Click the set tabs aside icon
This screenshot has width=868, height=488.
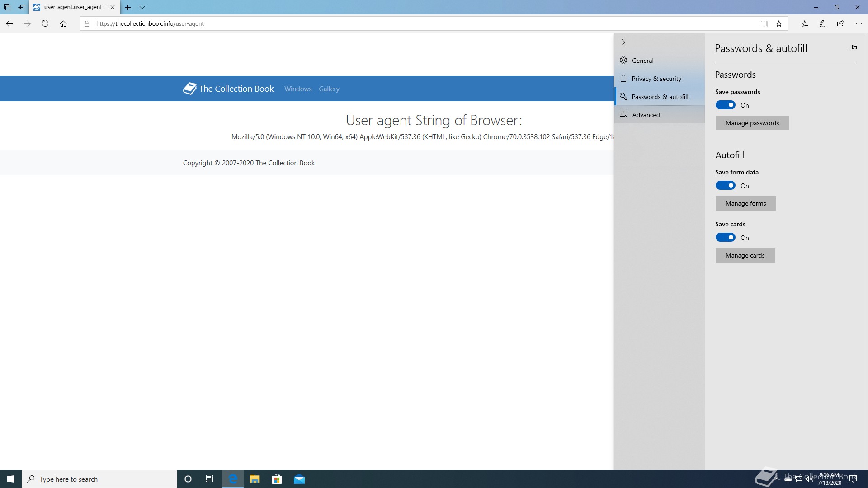coord(21,7)
